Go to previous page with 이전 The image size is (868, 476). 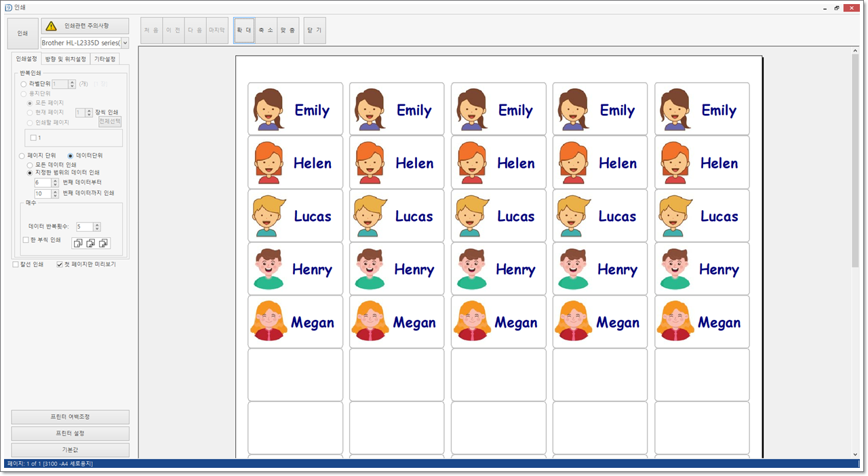(174, 31)
